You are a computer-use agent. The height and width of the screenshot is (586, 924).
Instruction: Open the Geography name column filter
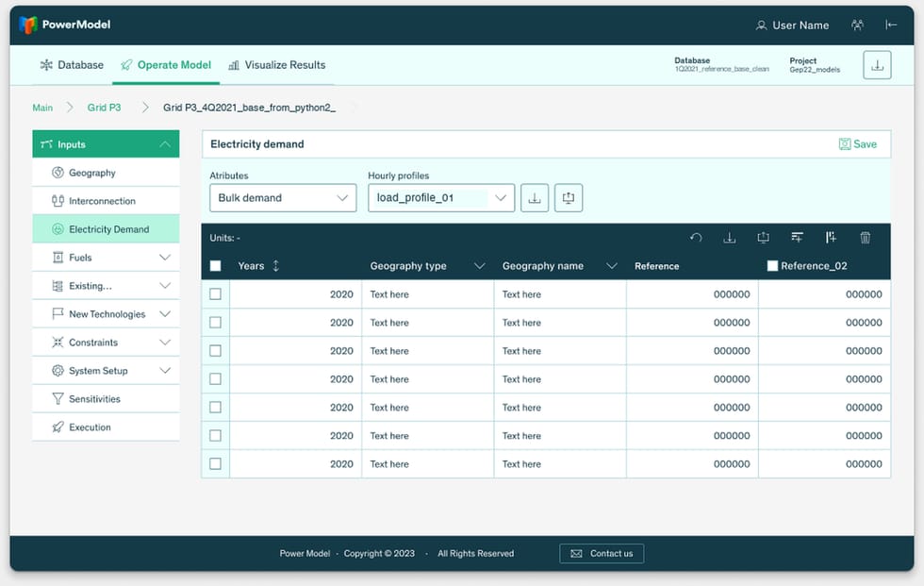pos(612,266)
